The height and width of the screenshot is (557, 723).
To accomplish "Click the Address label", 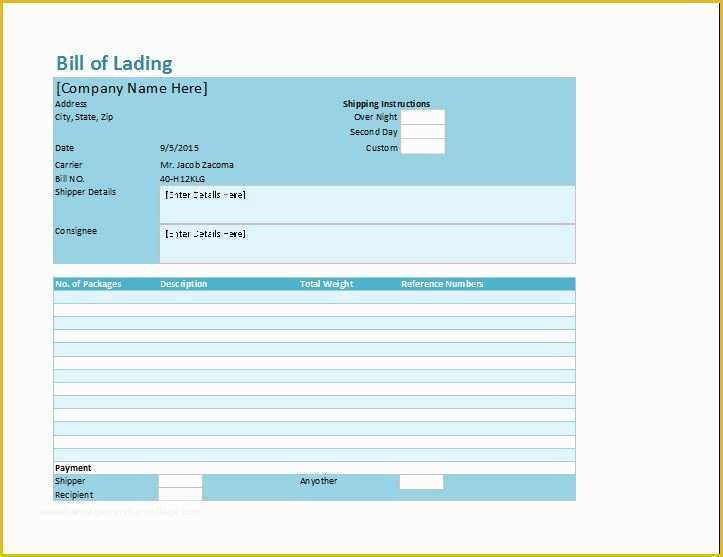I will tap(71, 104).
